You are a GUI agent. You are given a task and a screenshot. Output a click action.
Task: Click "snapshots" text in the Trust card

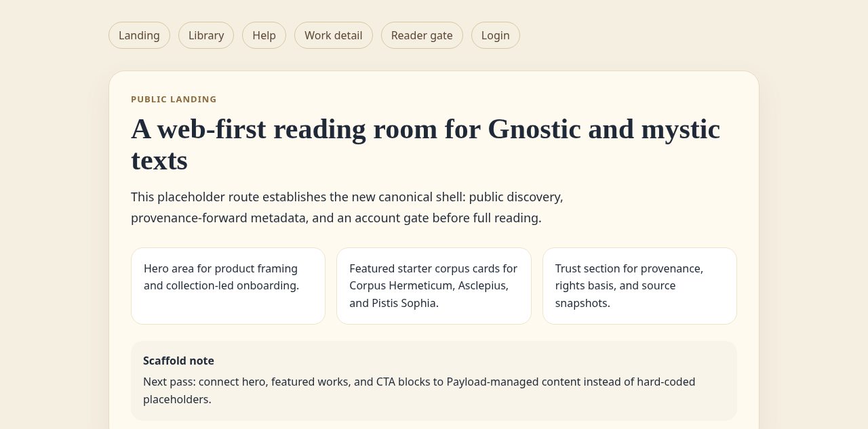click(583, 303)
